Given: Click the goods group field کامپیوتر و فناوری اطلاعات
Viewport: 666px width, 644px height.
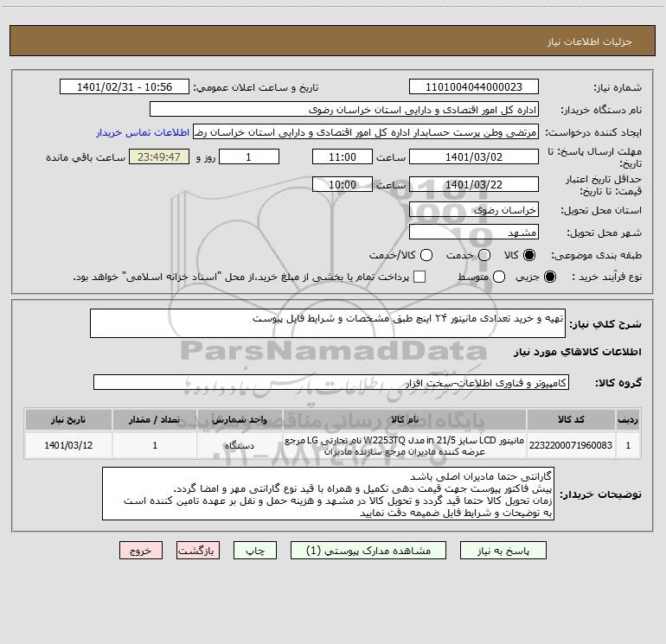Looking at the screenshot, I should 331,382.
